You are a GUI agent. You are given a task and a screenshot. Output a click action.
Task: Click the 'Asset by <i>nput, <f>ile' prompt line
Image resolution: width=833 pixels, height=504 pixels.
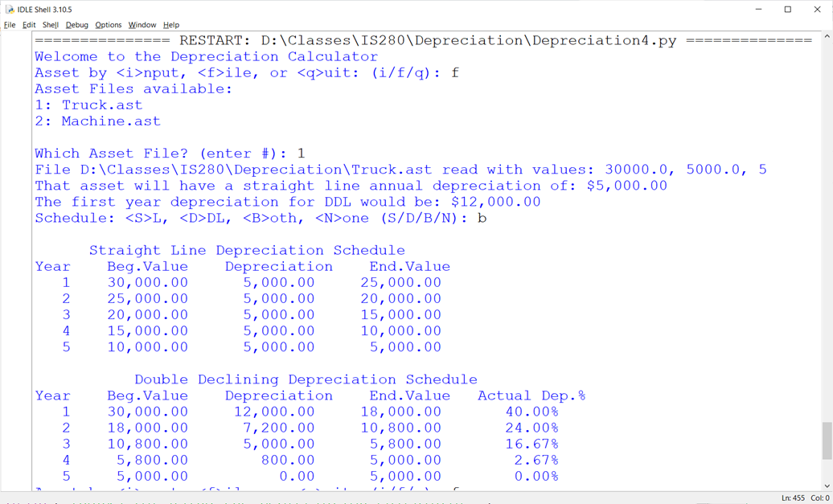pyautogui.click(x=247, y=73)
